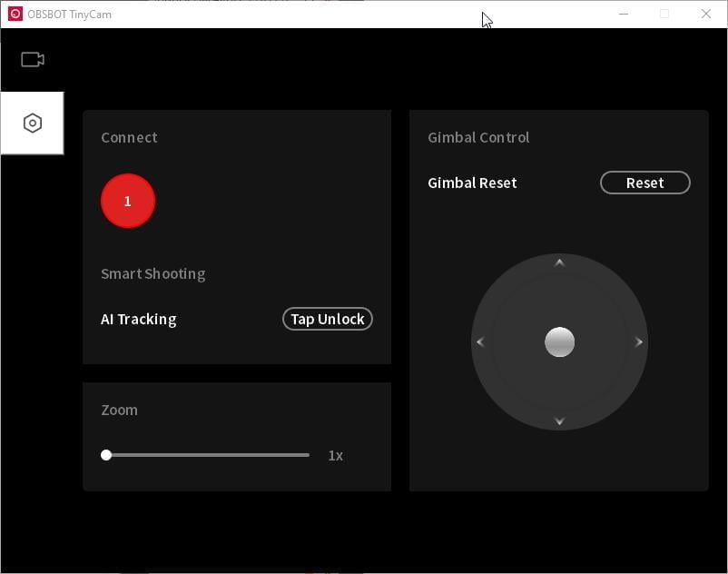
Task: Click the AI Tracking label
Action: [138, 319]
